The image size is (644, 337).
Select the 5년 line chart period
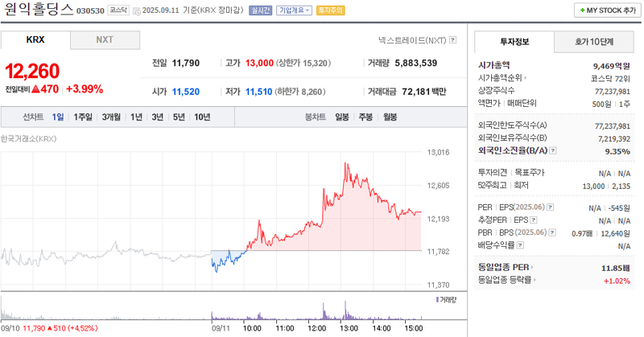coord(179,117)
